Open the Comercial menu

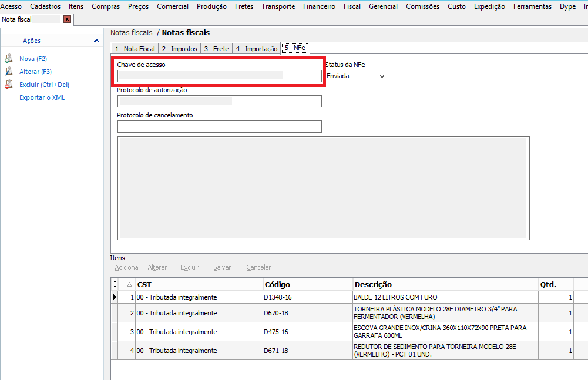(173, 6)
